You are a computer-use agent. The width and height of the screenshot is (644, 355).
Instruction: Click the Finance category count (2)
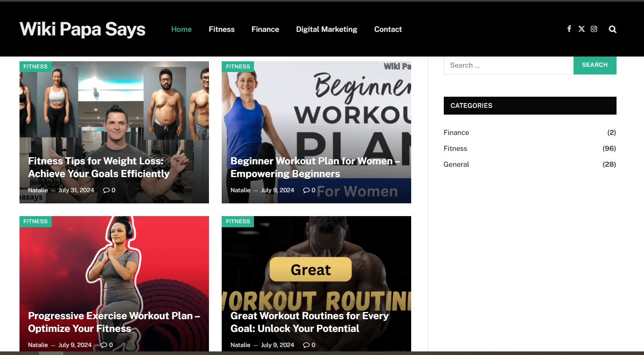(611, 133)
